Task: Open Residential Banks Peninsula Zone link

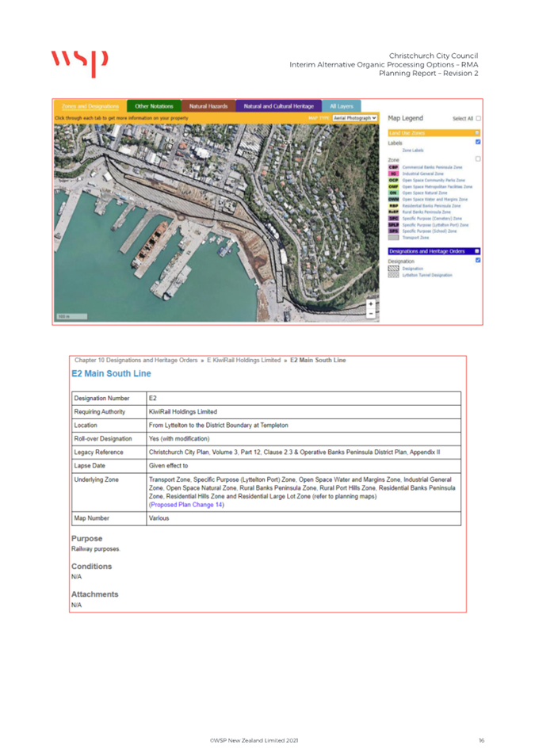Action: pyautogui.click(x=432, y=206)
